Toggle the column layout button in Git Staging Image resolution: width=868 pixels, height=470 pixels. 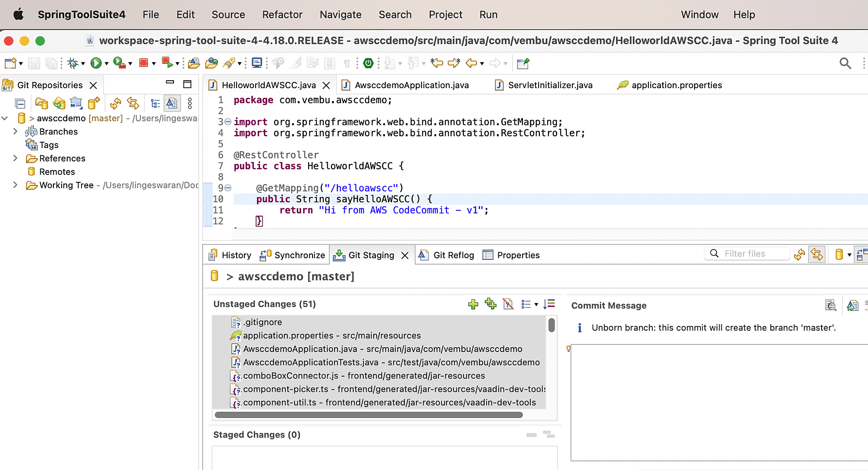click(862, 254)
